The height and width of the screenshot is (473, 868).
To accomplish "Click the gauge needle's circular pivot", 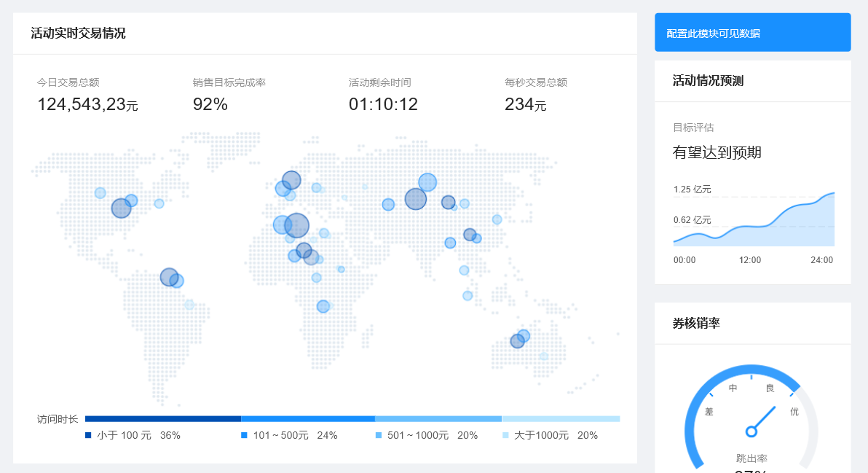I will 751,431.
